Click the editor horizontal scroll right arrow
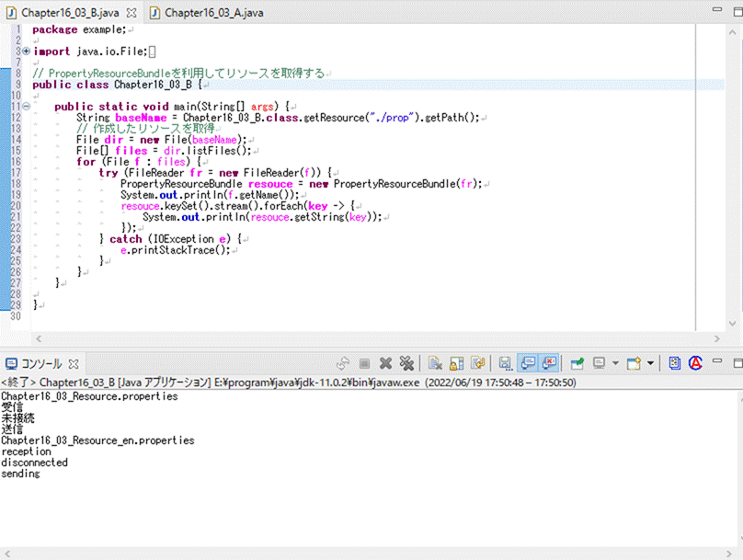 click(x=717, y=338)
